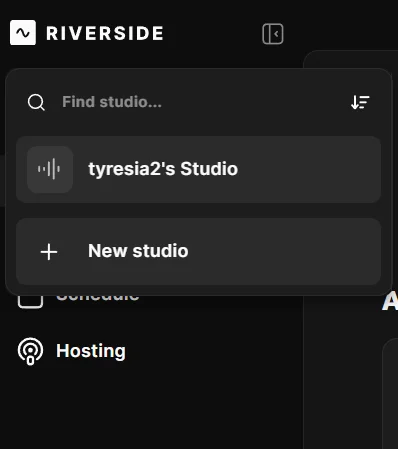This screenshot has width=398, height=449.
Task: Select tyresia2's Studio from the list
Action: pos(198,169)
